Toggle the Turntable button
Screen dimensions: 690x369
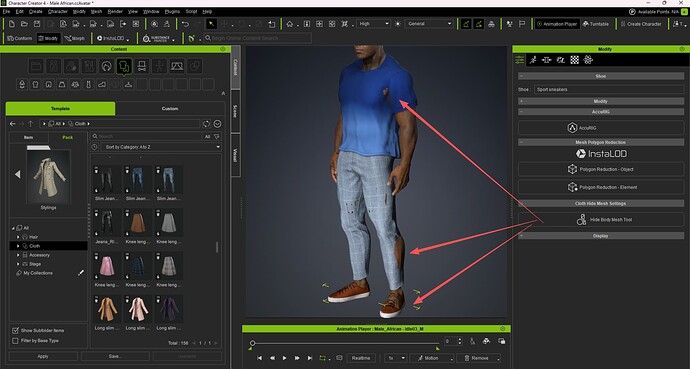click(596, 24)
